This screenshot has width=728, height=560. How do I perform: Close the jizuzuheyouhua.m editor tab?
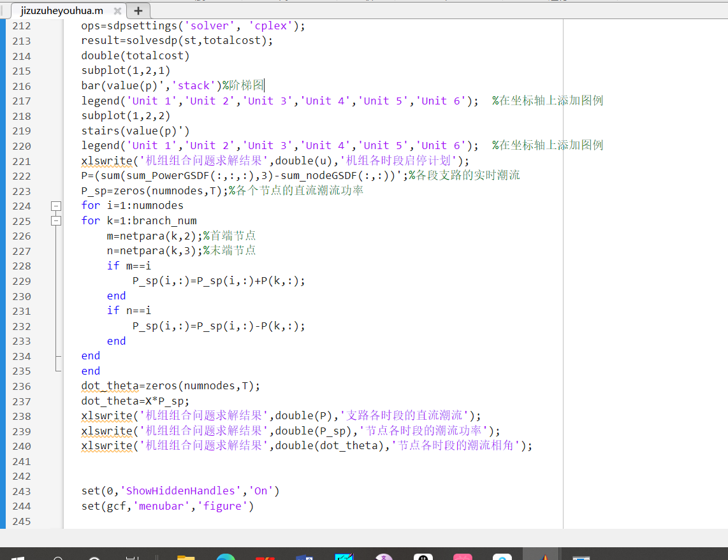(x=117, y=11)
